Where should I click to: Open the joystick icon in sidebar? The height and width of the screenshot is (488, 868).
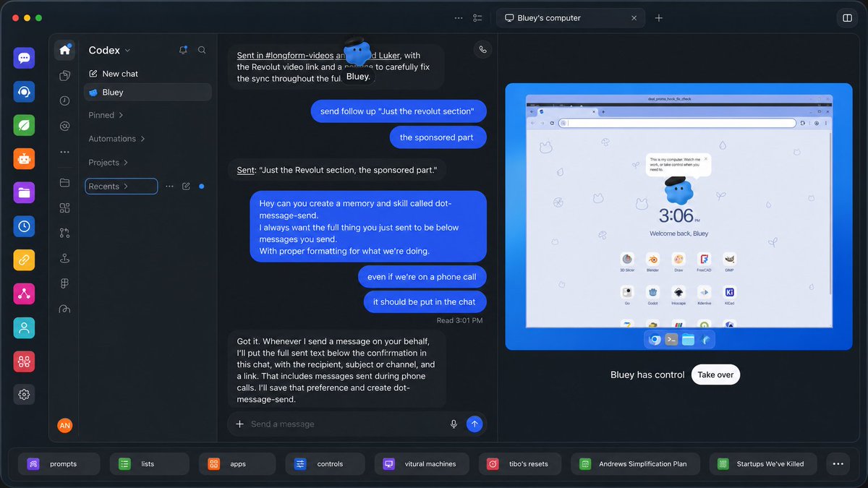[x=64, y=258]
